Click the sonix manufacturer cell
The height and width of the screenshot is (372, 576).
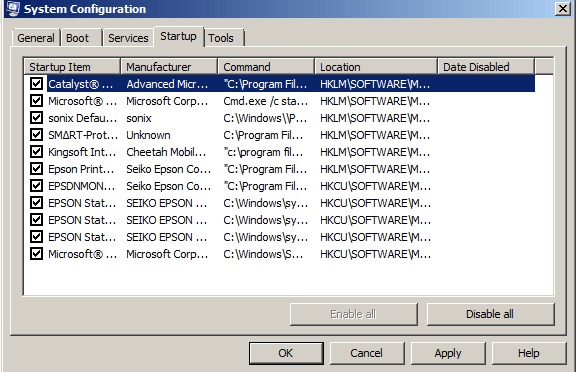[139, 118]
